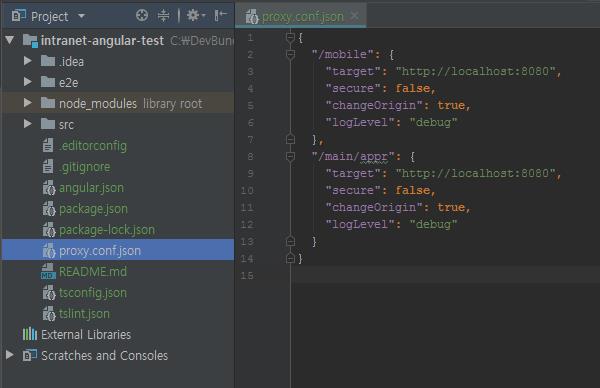Viewport: 600px width, 388px height.
Task: Expand the node_modules folder
Action: pyautogui.click(x=28, y=103)
